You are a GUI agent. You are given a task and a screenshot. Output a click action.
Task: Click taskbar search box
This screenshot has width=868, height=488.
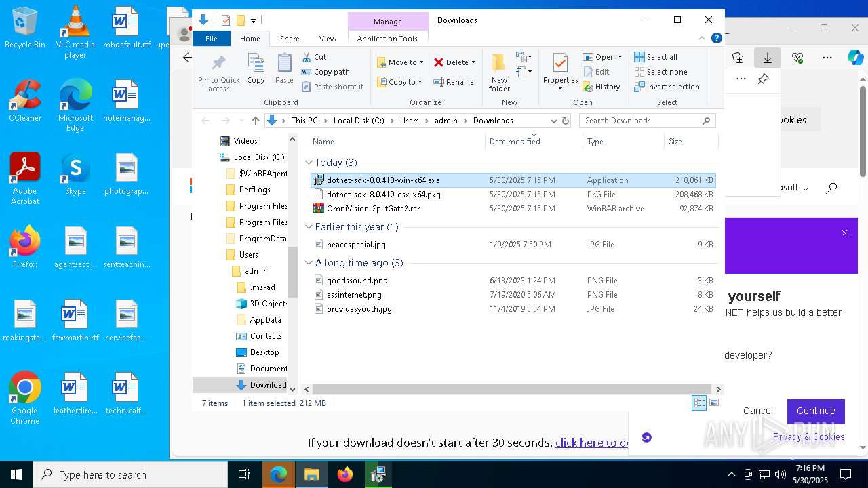point(130,474)
